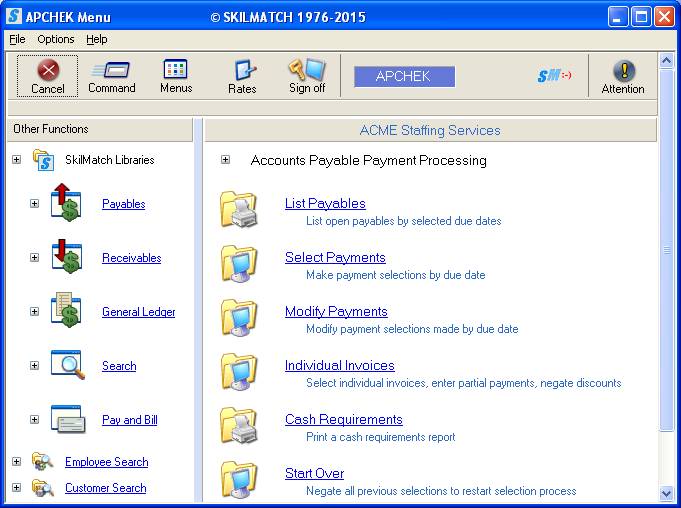This screenshot has height=508, width=681.
Task: Click 'List open payables by selected due dates'
Action: 403,221
